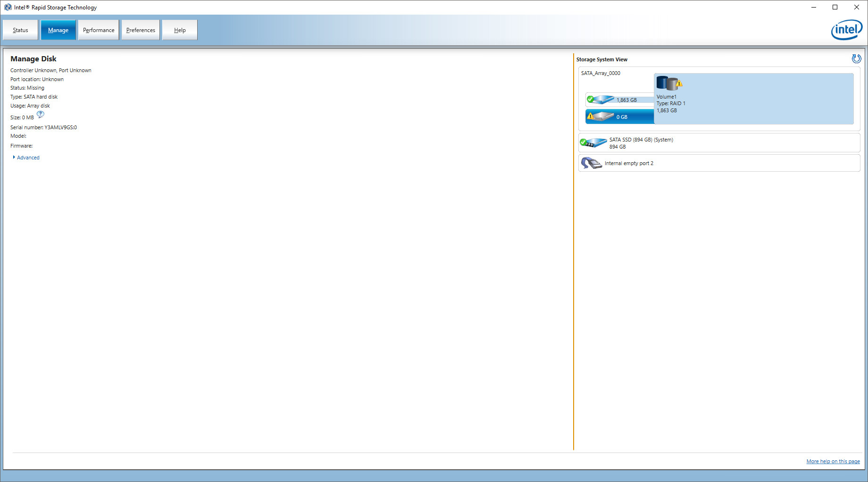Click the 'SATA SSD (894 GB) (System)' label

click(x=641, y=140)
